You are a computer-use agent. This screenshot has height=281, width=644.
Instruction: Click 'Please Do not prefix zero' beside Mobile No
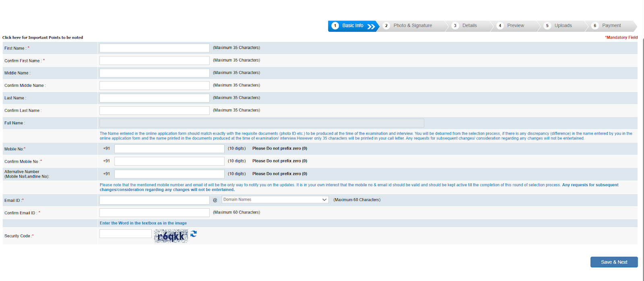pos(280,148)
